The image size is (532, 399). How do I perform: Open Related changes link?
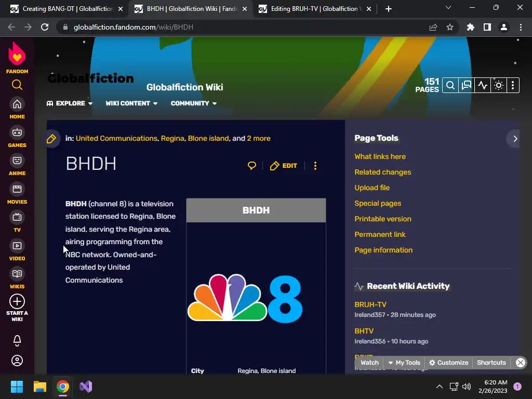(383, 172)
